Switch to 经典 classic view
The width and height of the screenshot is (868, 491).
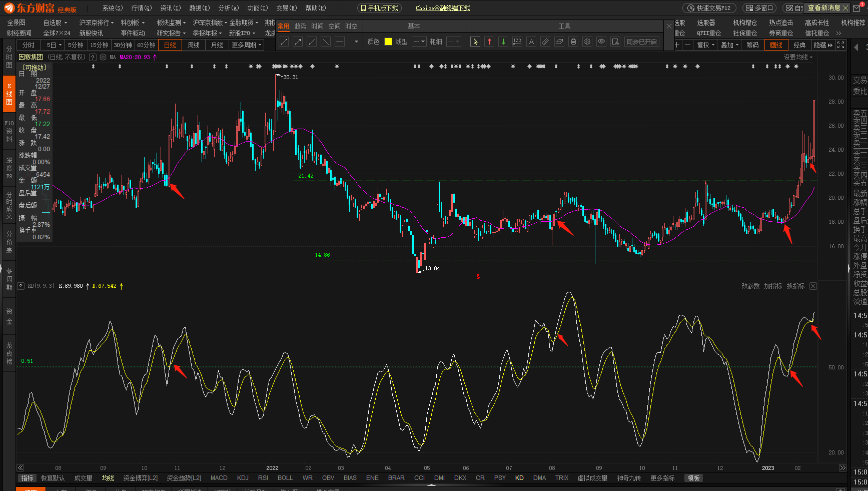[799, 45]
